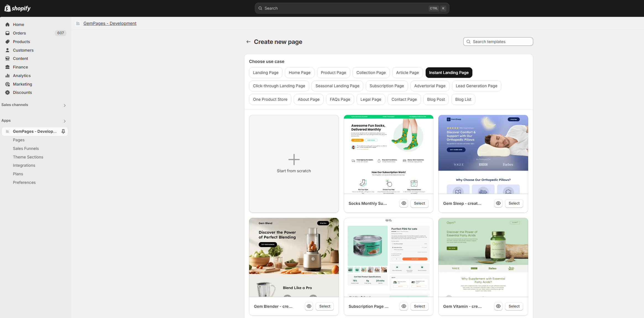Click the Shopify logo
Viewport: 644px width, 318px height.
pyautogui.click(x=17, y=8)
